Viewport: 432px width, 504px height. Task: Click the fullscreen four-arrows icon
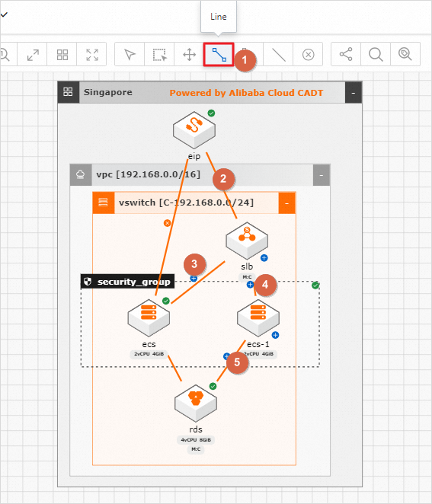click(x=92, y=54)
